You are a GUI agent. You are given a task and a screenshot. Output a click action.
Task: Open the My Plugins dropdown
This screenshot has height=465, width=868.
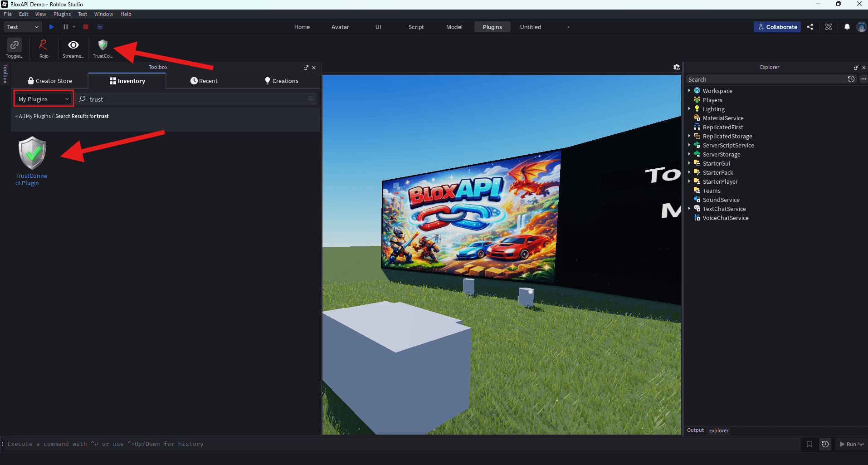pos(43,98)
